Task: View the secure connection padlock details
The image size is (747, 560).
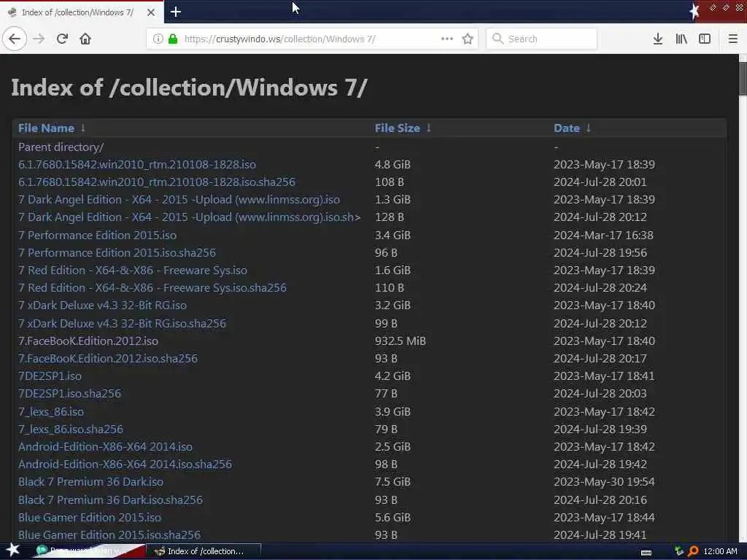Action: 173,39
